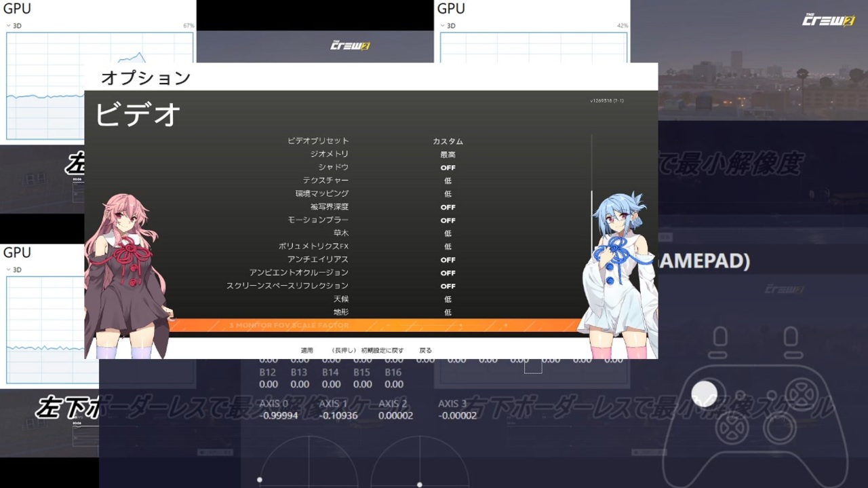Click the highlighted left stick on gamepad diagram
The image size is (868, 488).
click(704, 394)
